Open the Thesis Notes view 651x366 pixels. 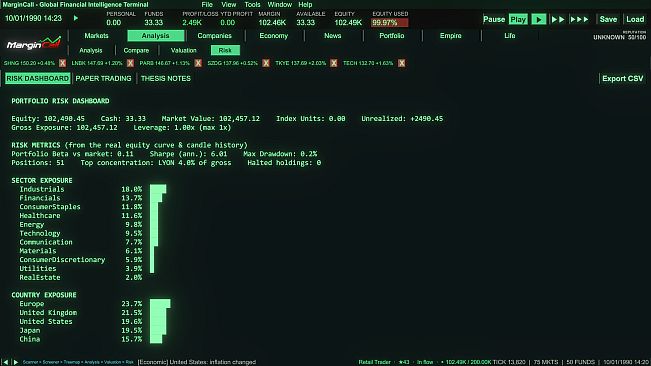(166, 78)
